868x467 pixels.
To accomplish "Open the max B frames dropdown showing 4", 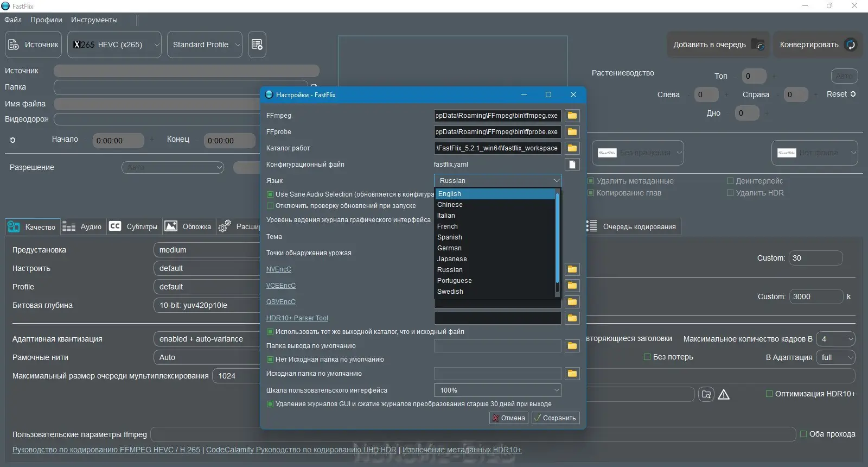I will [835, 339].
